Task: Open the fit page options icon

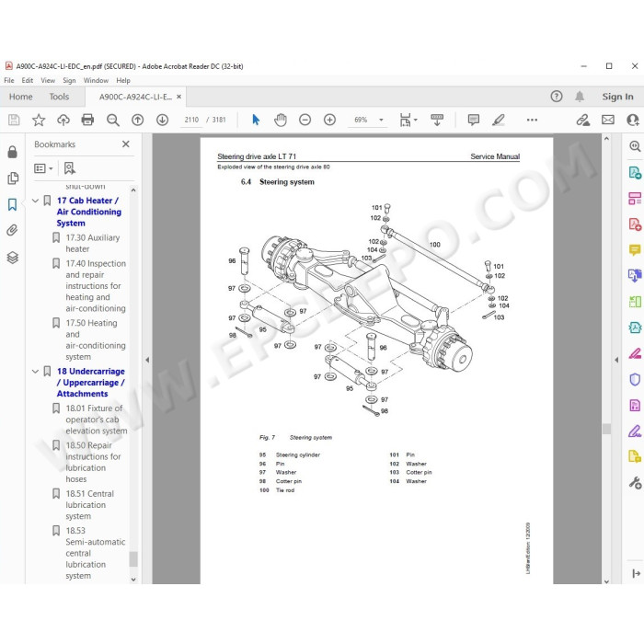Action: pos(408,120)
